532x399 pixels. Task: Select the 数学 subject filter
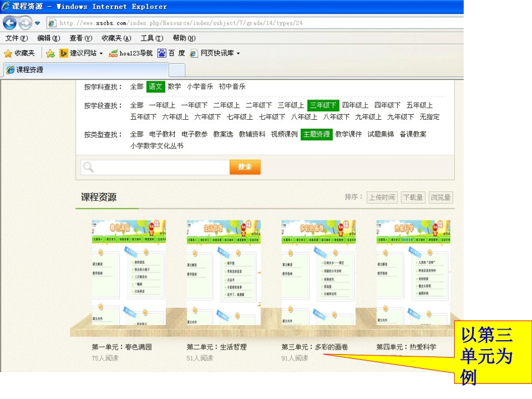pos(174,87)
